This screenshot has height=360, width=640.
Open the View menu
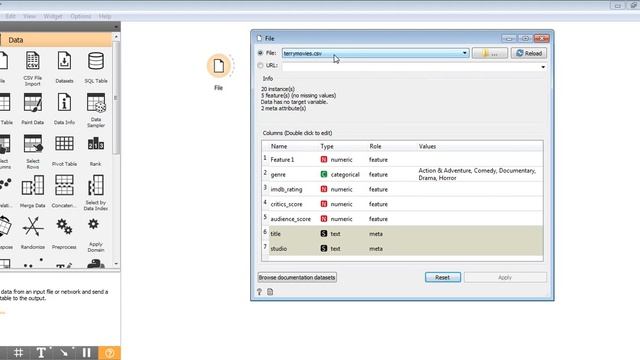(x=29, y=16)
